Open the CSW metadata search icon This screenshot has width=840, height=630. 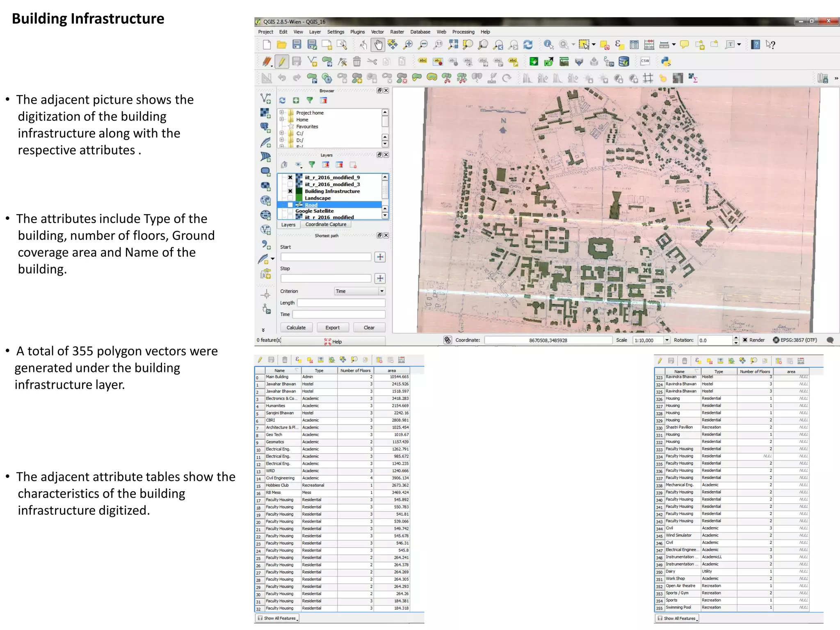pyautogui.click(x=645, y=61)
